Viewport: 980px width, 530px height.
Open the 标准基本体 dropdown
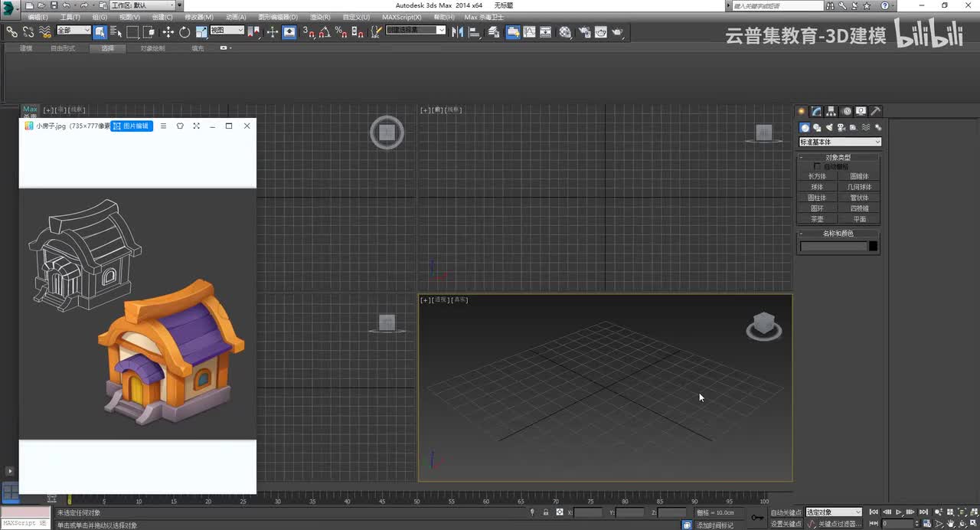tap(839, 142)
